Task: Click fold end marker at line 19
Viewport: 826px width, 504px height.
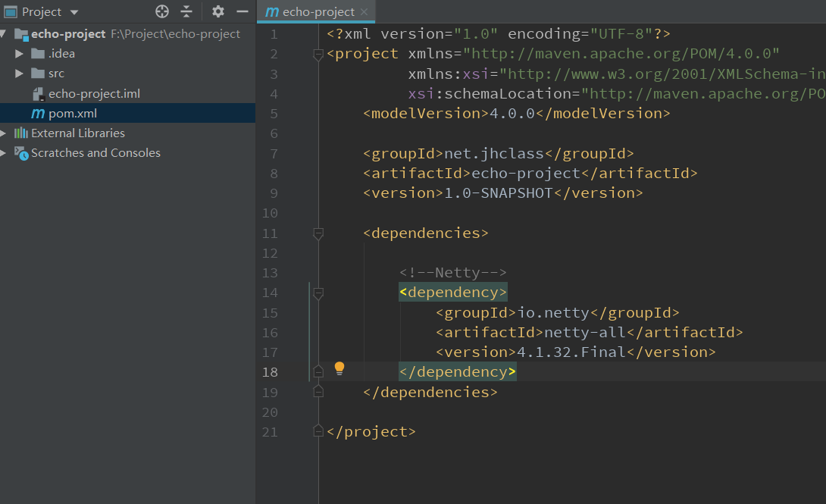Action: point(318,391)
